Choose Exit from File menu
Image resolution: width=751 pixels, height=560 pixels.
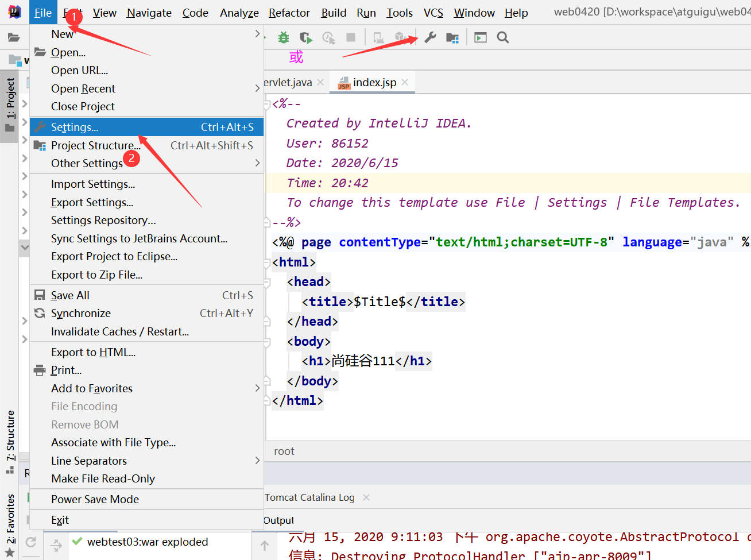pyautogui.click(x=146, y=520)
